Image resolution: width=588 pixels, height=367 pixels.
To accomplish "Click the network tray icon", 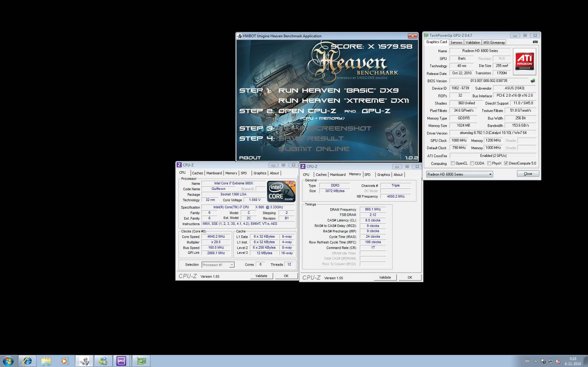I will (x=551, y=361).
